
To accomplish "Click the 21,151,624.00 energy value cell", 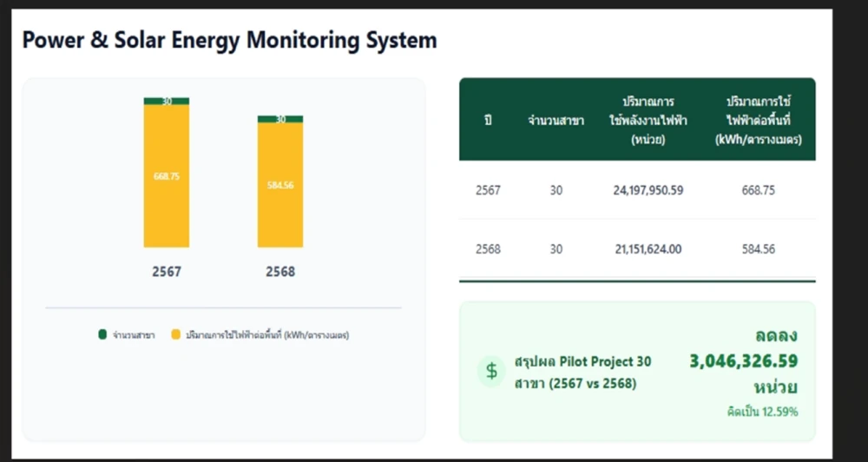I will 648,249.
